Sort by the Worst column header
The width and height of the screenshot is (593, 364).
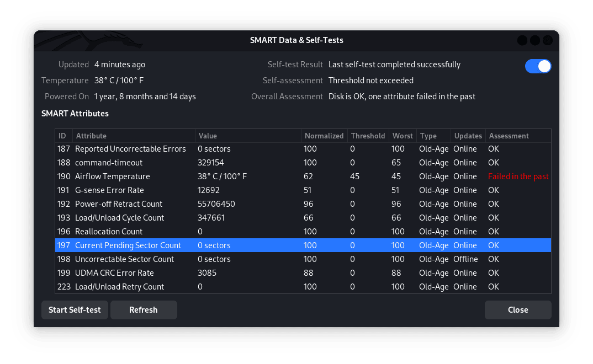tap(403, 136)
